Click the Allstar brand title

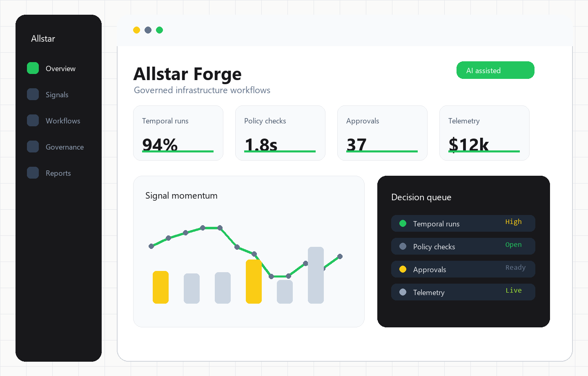[43, 38]
